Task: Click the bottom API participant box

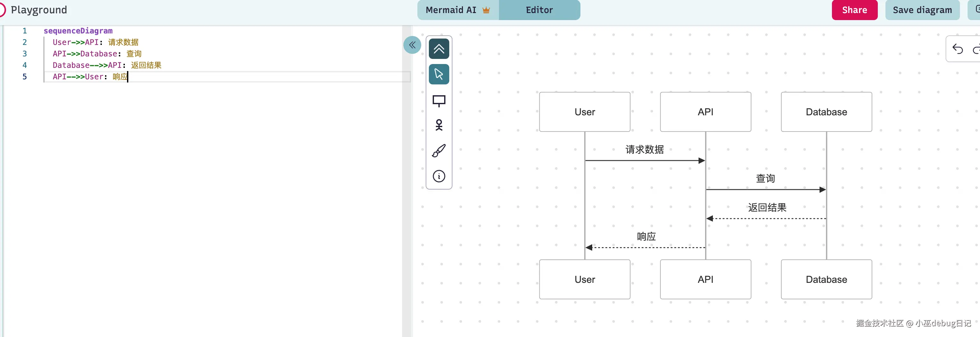Action: point(705,279)
